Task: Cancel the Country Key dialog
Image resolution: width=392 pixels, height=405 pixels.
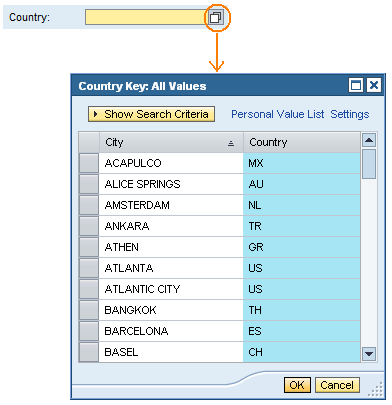Action: pos(337,385)
